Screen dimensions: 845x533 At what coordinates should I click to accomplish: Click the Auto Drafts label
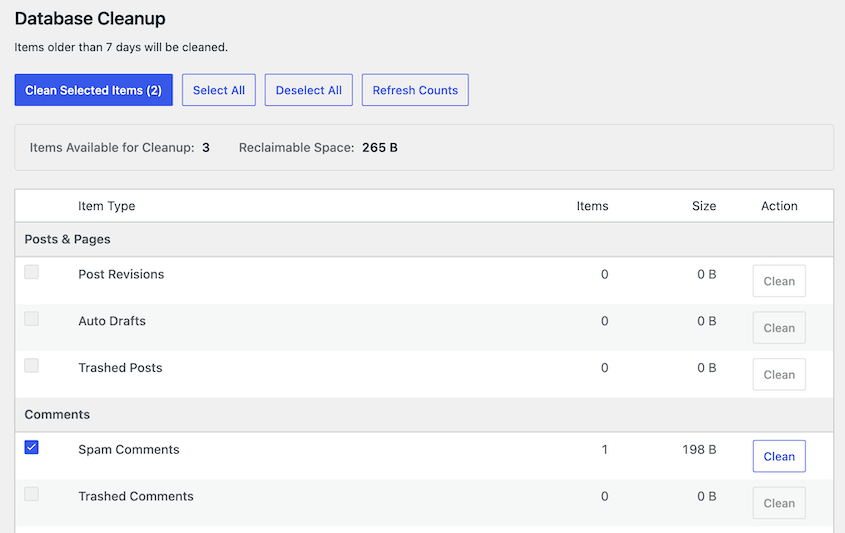point(112,321)
